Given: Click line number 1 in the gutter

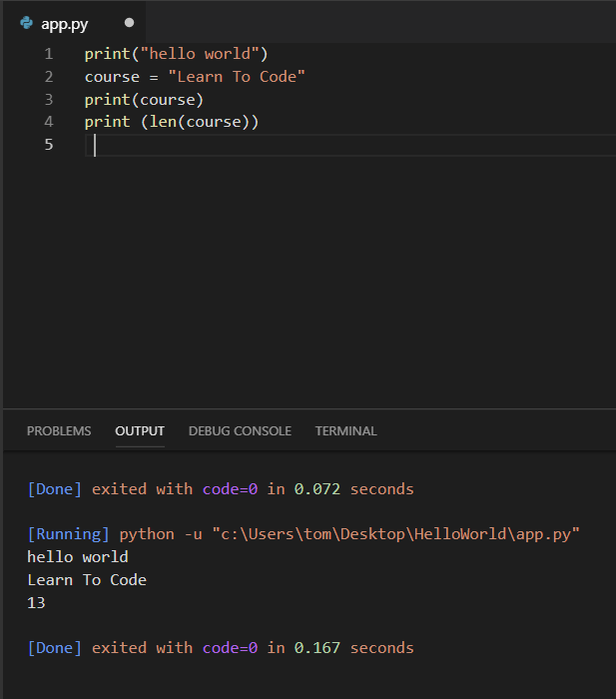Looking at the screenshot, I should pyautogui.click(x=49, y=53).
